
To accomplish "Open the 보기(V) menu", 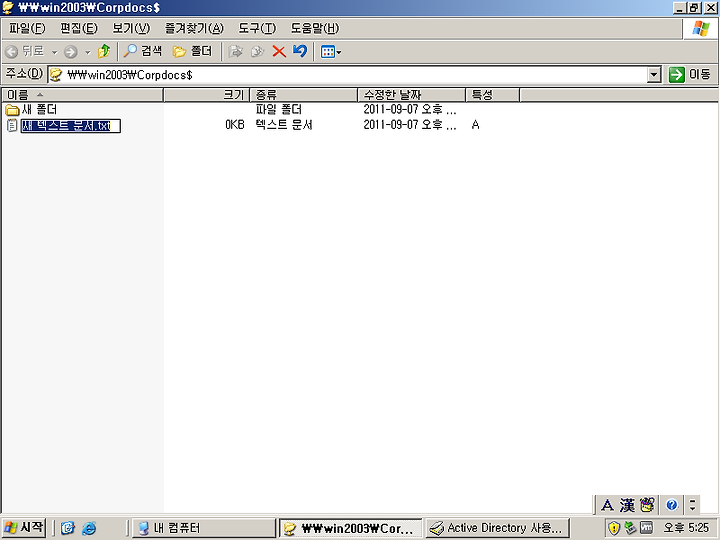I will [x=131, y=28].
